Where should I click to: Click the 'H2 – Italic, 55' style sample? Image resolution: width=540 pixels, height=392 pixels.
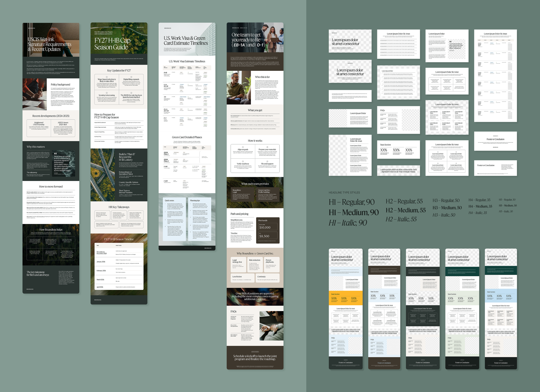[x=401, y=219]
